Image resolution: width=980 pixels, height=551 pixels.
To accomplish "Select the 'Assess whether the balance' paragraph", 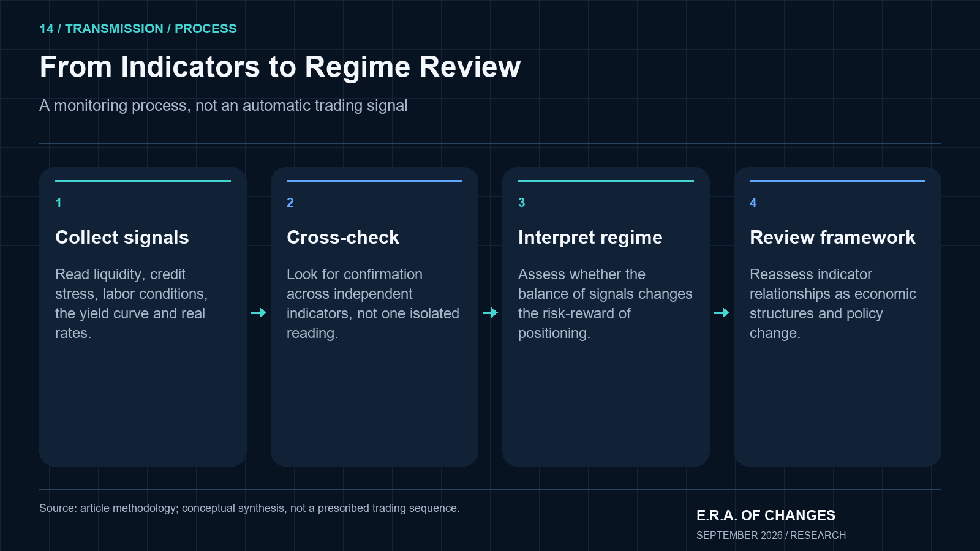I will coord(605,304).
